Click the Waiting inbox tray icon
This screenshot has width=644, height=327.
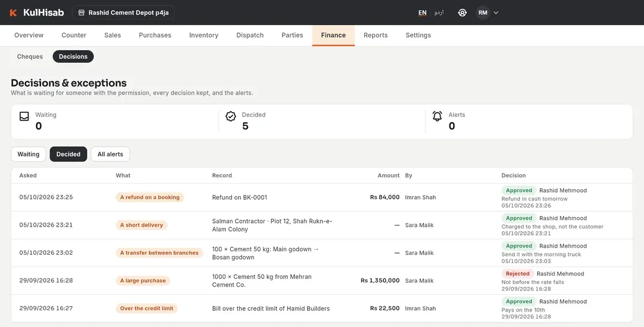(x=24, y=116)
